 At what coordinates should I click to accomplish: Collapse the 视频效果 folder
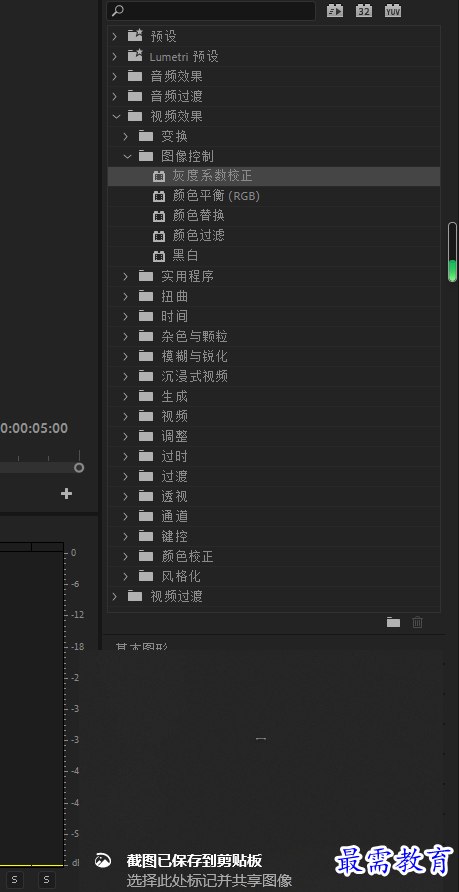116,117
